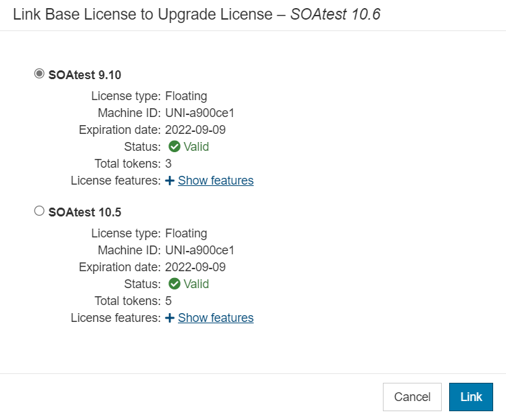
Task: Click the green checkmark icon for SOAtest 10.5 status
Action: 175,284
